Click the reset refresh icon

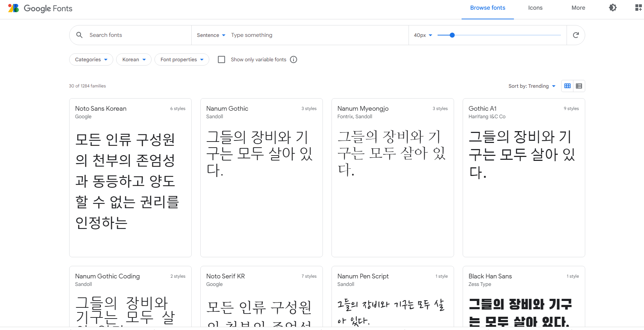tap(576, 35)
